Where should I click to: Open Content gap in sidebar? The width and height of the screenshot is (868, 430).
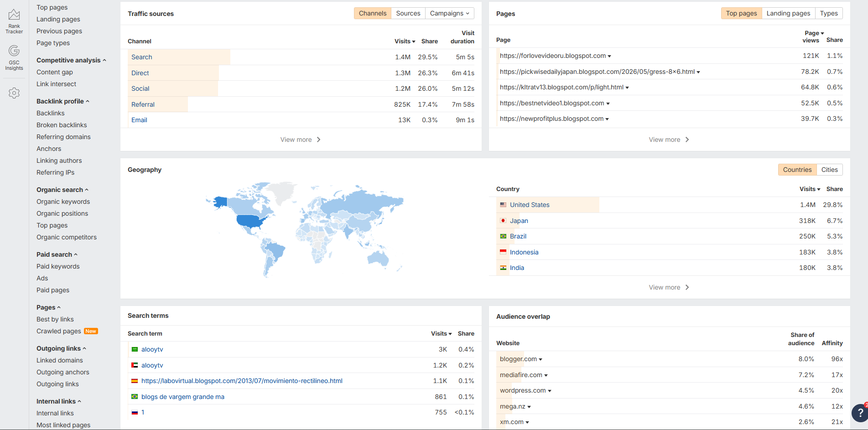coord(55,72)
